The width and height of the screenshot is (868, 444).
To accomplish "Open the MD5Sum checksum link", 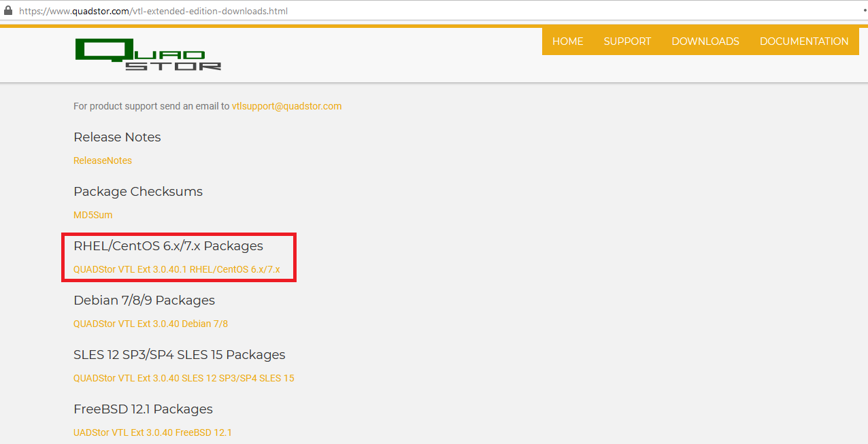I will (x=93, y=215).
